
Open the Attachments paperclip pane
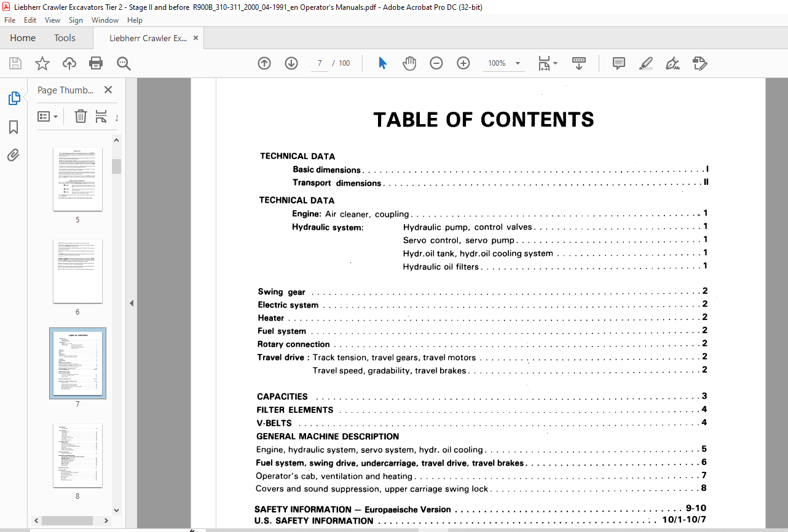click(x=14, y=155)
